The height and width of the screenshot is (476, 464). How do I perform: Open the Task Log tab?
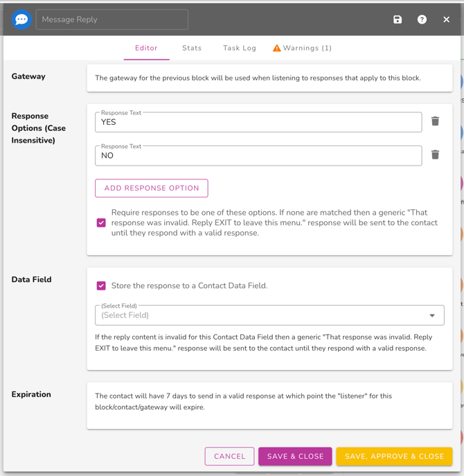coord(240,48)
